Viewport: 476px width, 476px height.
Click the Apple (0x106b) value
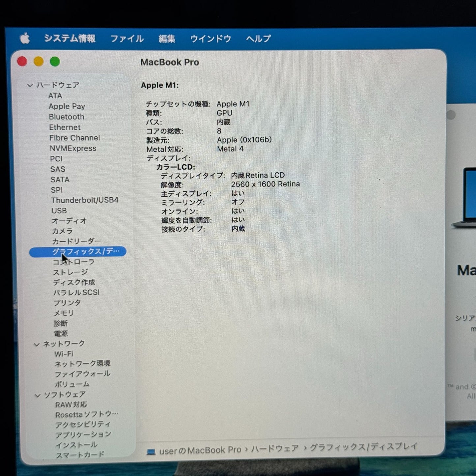[244, 140]
